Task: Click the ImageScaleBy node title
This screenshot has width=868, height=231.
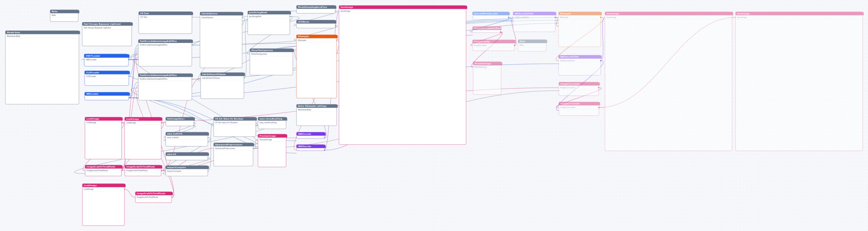Action: [x=494, y=42]
